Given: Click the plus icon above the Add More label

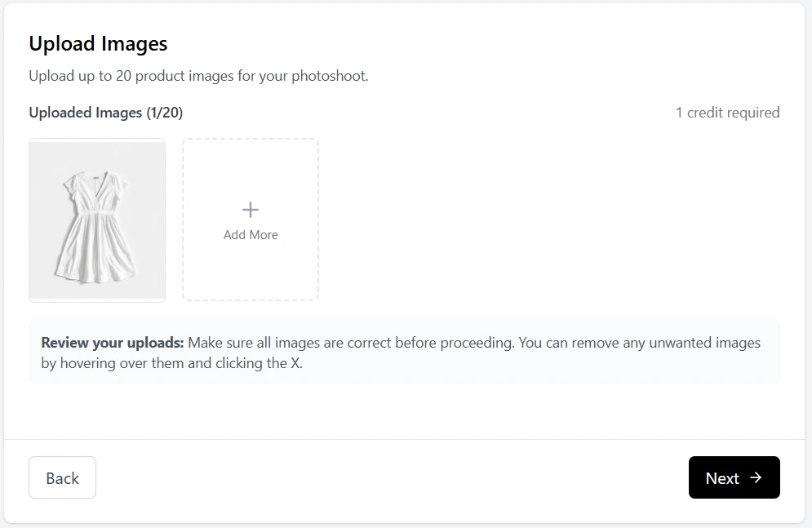Looking at the screenshot, I should click(x=250, y=209).
